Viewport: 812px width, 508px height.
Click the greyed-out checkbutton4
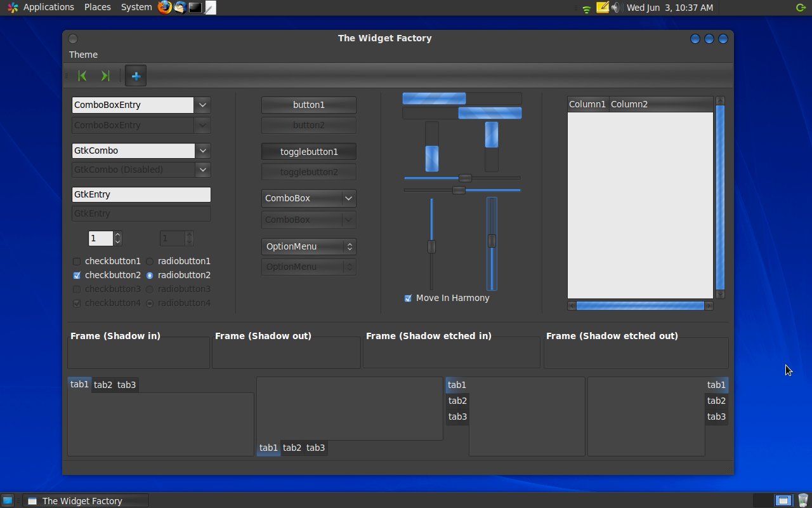click(107, 303)
